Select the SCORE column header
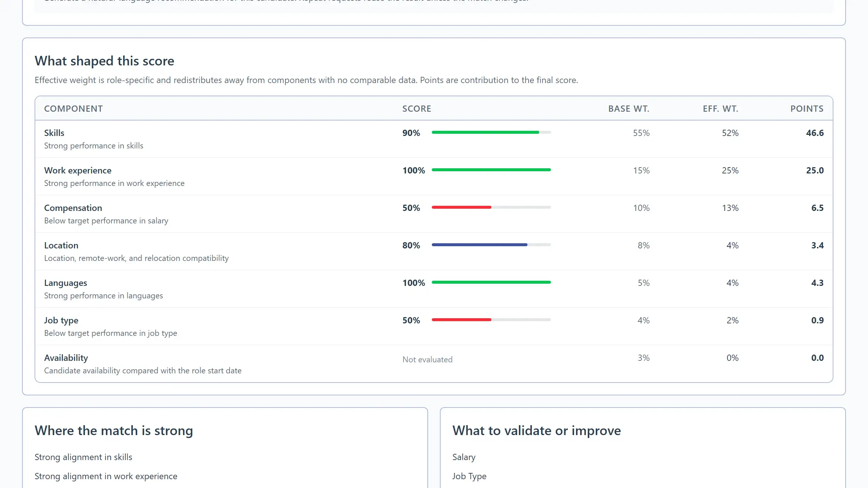The image size is (868, 488). coord(417,109)
